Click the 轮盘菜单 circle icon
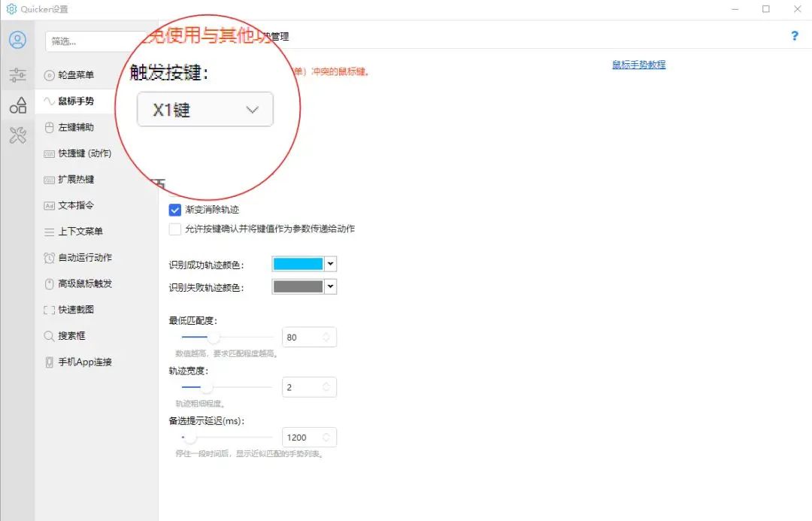The width and height of the screenshot is (812, 521). click(x=49, y=76)
